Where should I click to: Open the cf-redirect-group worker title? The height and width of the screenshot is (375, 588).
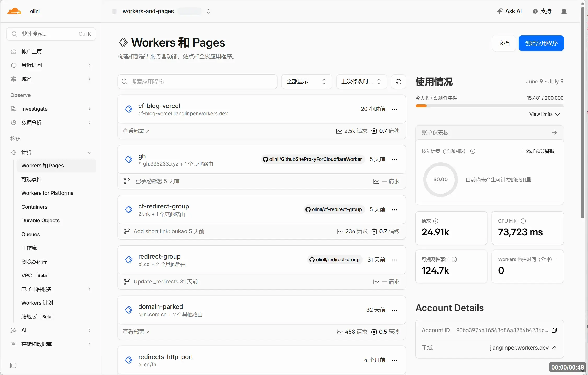pyautogui.click(x=164, y=206)
